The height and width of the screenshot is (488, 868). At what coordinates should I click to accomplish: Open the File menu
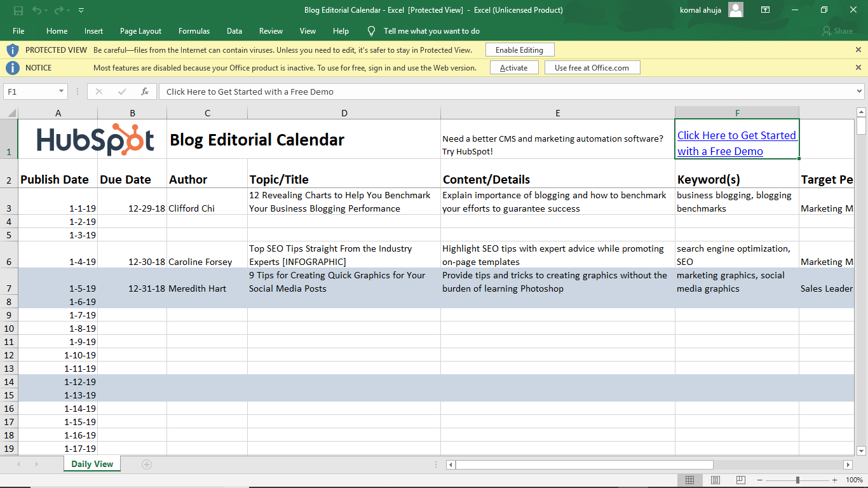click(x=18, y=30)
